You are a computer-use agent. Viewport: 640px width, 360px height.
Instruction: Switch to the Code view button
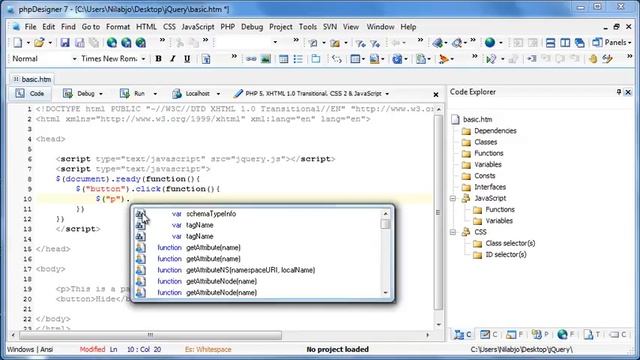pyautogui.click(x=30, y=93)
